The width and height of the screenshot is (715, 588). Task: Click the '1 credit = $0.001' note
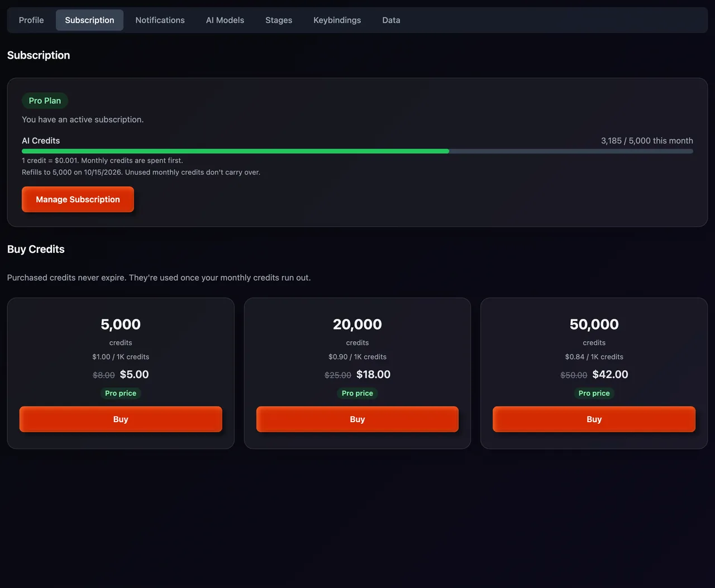coord(102,160)
